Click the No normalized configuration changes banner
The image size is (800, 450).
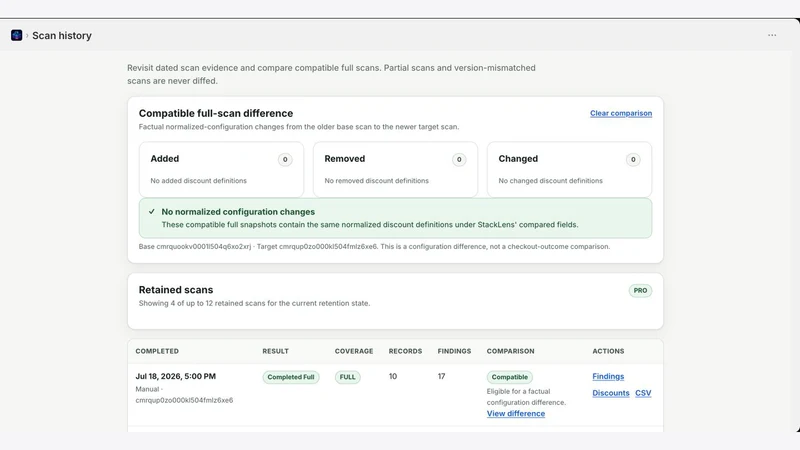tap(395, 218)
